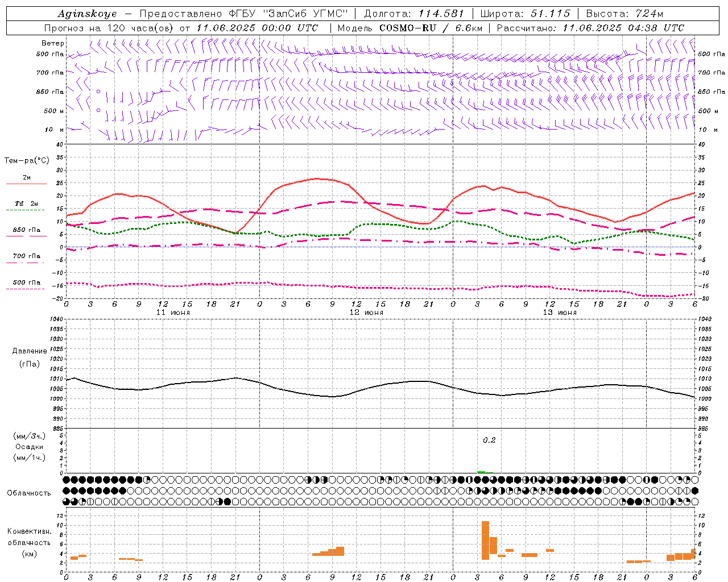Image resolution: width=728 pixels, height=582 pixels.
Task: Click the Облачность cloudiness label
Action: click(x=29, y=493)
